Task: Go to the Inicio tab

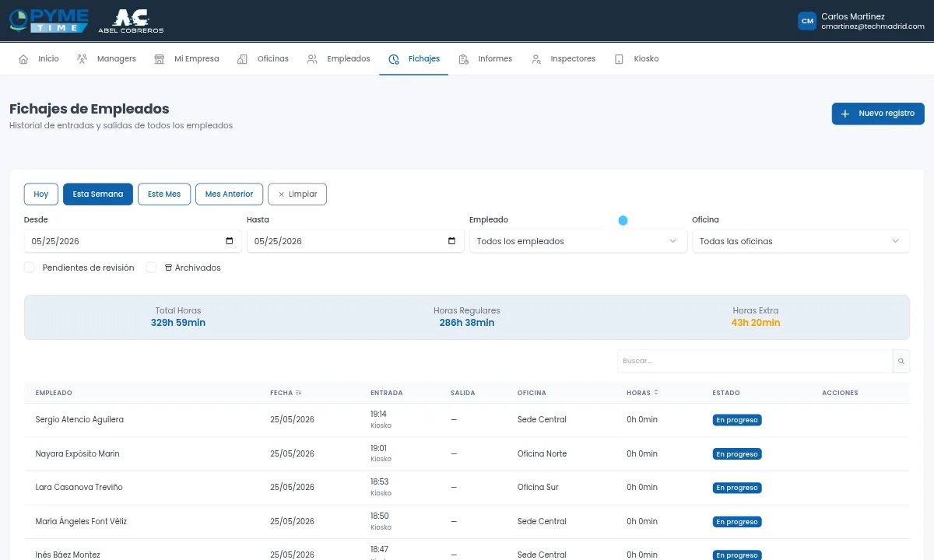Action: 39,59
